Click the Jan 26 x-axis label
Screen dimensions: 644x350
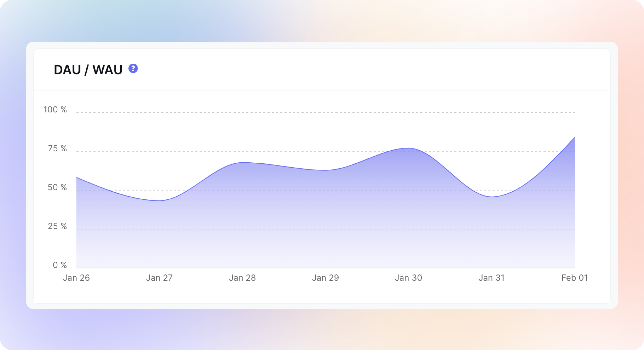(x=76, y=278)
